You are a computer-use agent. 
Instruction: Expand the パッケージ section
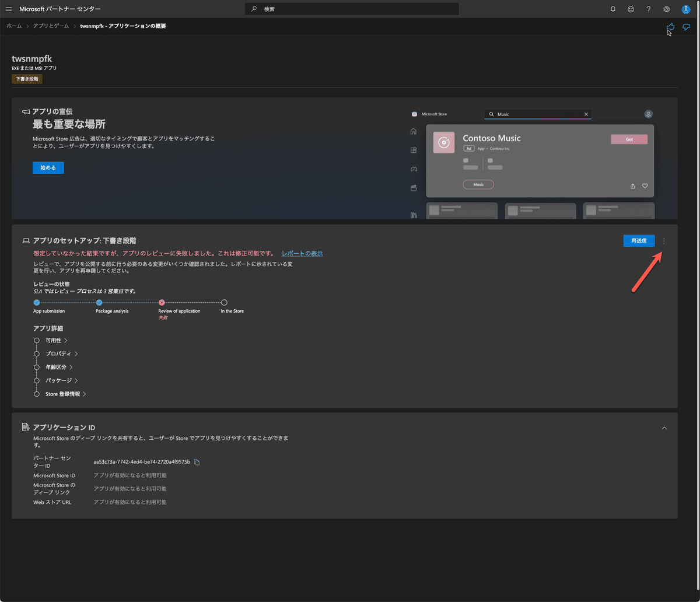tap(61, 380)
